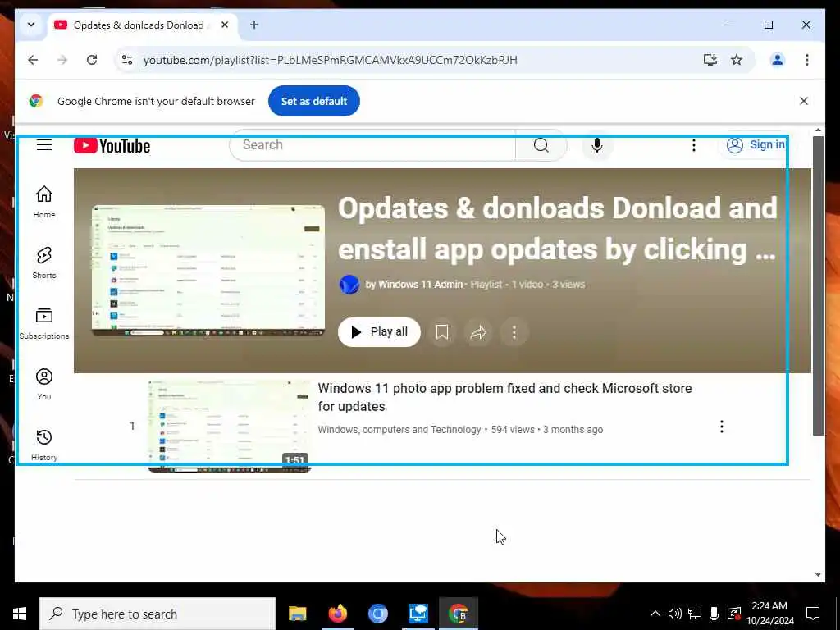The image size is (840, 630).
Task: Click the scrollbar down arrow
Action: 818,575
